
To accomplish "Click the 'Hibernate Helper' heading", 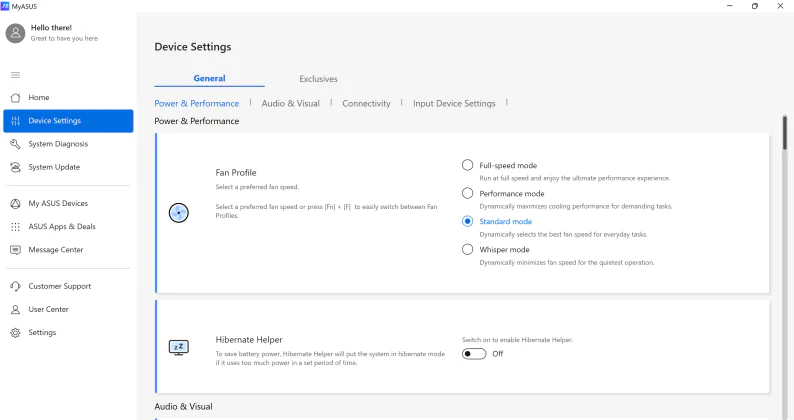I will coord(249,339).
